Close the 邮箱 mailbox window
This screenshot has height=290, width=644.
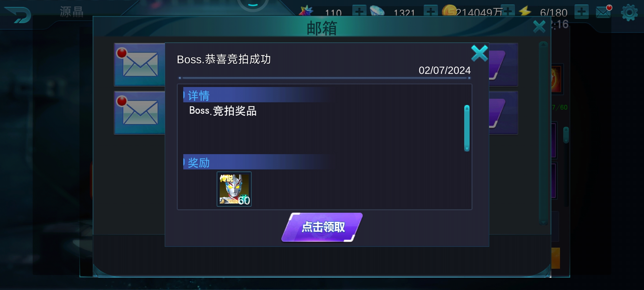pyautogui.click(x=539, y=27)
